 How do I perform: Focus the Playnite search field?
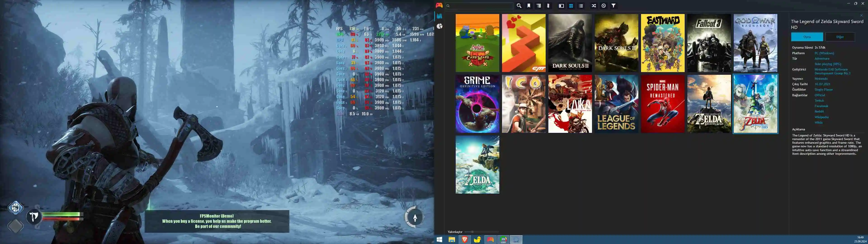(479, 6)
